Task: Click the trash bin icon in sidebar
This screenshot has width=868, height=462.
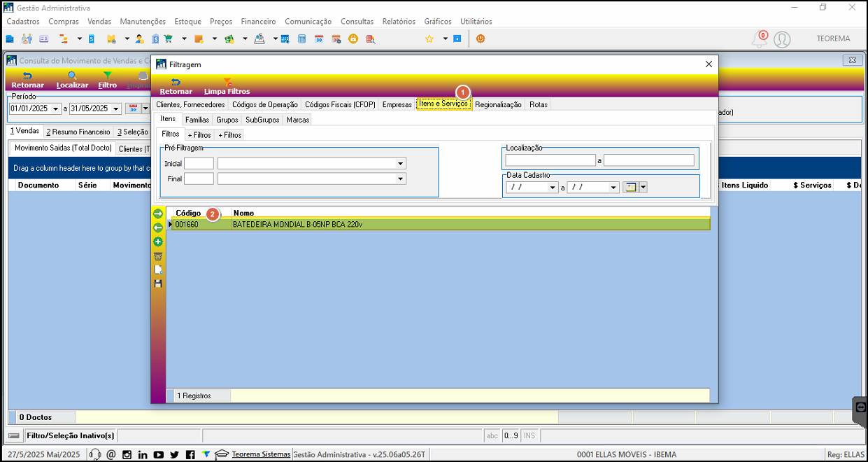Action: (x=158, y=256)
